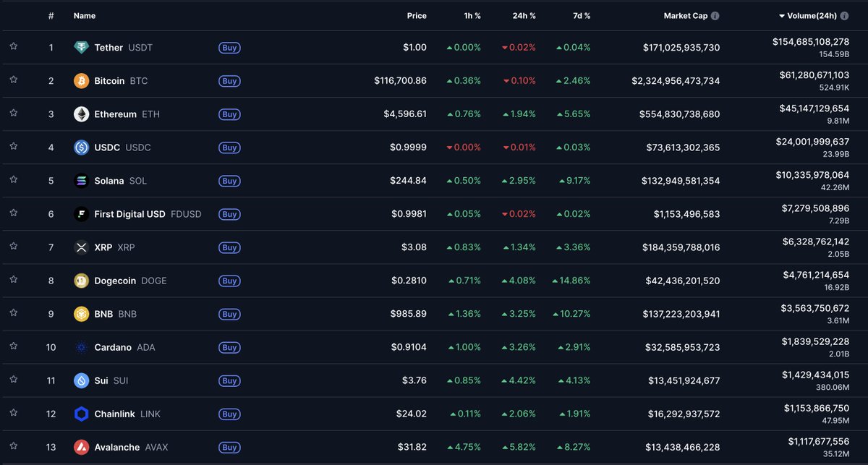Click Buy button for Bitcoin
This screenshot has height=465, width=868.
(x=229, y=81)
